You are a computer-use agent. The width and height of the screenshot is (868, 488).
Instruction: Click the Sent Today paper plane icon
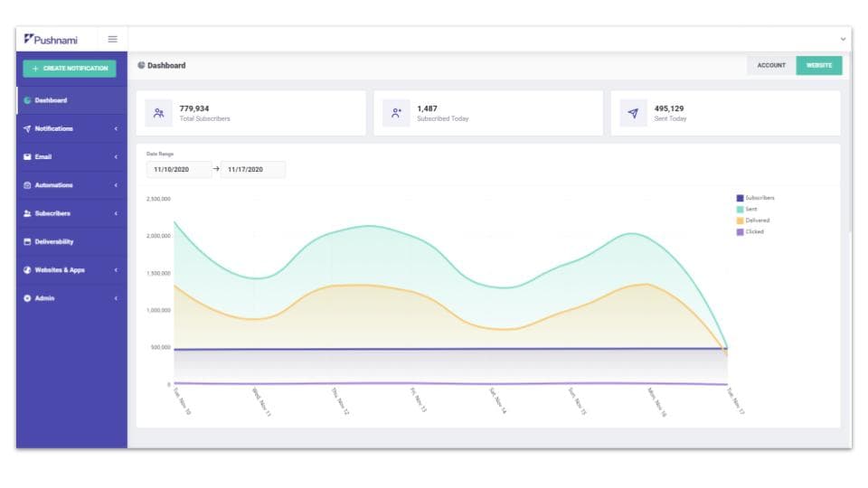[633, 113]
